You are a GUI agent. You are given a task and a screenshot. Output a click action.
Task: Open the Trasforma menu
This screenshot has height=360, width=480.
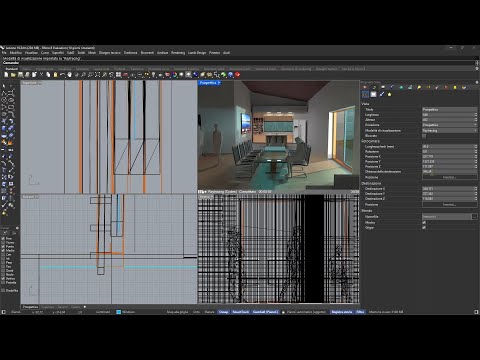130,53
